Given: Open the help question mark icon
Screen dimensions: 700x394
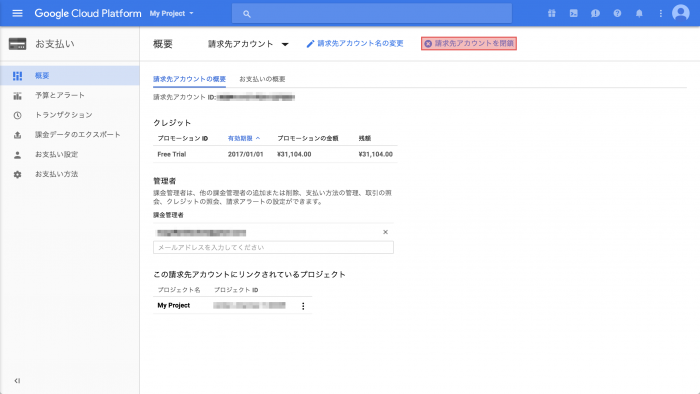Looking at the screenshot, I should pos(617,13).
